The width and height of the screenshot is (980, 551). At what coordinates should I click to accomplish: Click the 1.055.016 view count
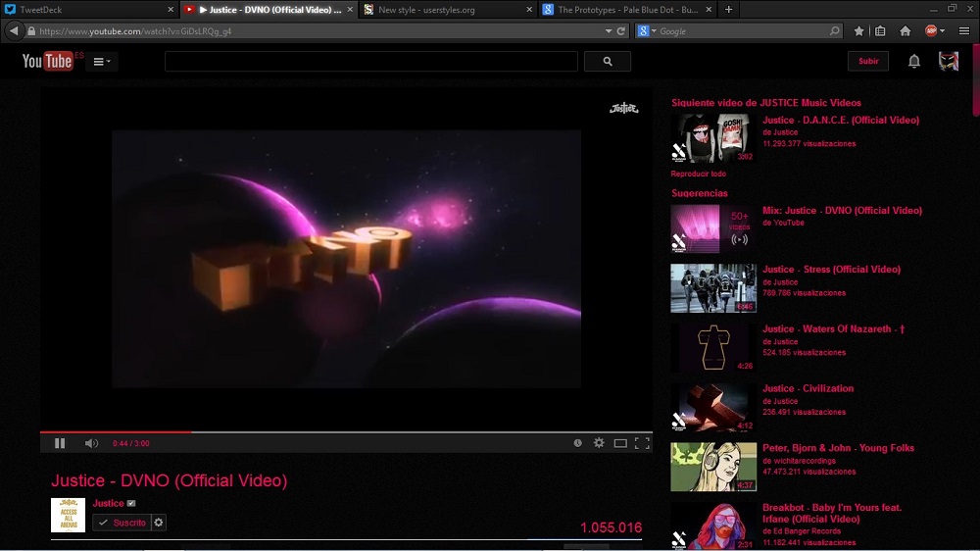tap(611, 527)
